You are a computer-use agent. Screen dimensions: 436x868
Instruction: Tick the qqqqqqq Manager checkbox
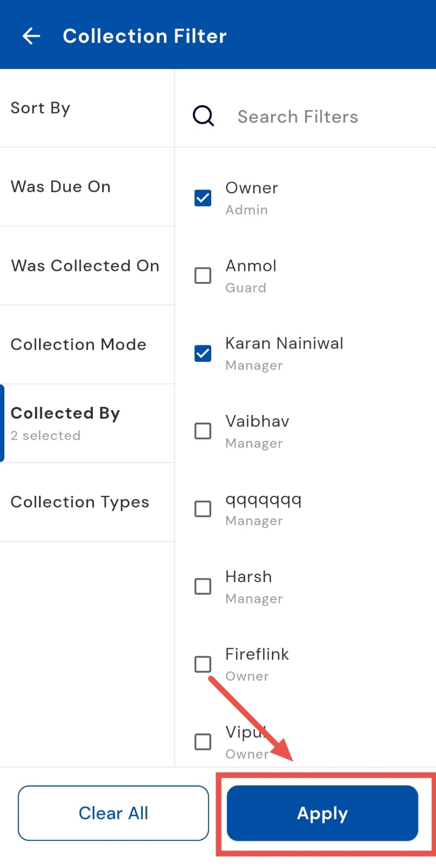pos(203,509)
